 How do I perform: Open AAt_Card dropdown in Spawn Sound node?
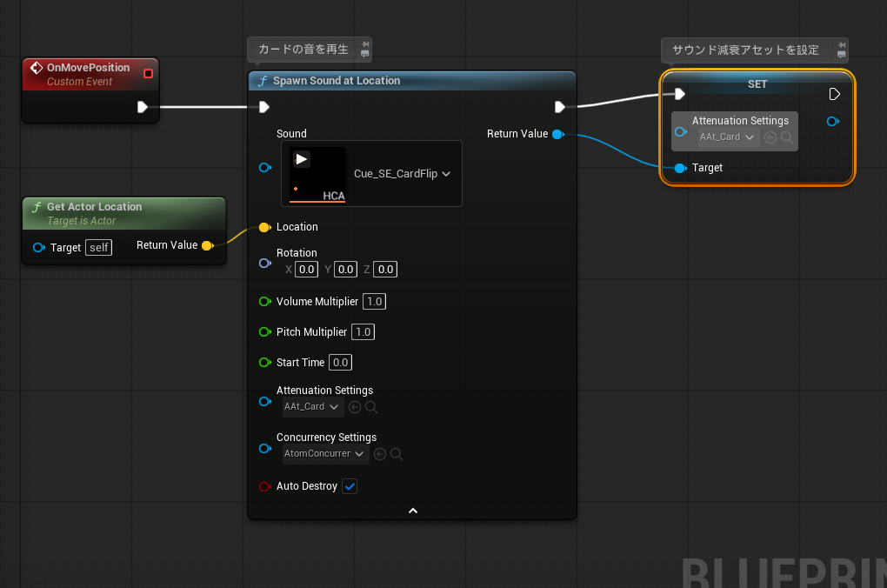(x=313, y=407)
